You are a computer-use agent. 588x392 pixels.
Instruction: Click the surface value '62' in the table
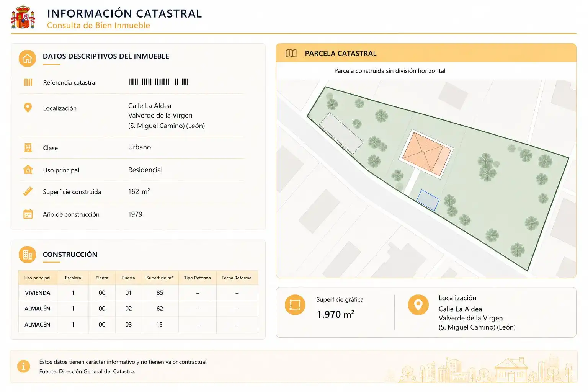160,309
